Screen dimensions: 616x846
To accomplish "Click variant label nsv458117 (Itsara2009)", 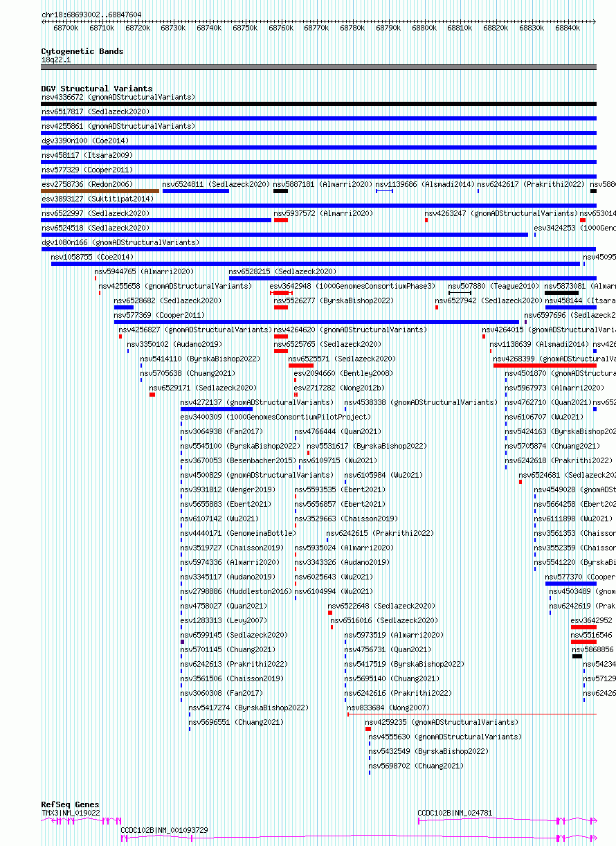I will [x=87, y=155].
